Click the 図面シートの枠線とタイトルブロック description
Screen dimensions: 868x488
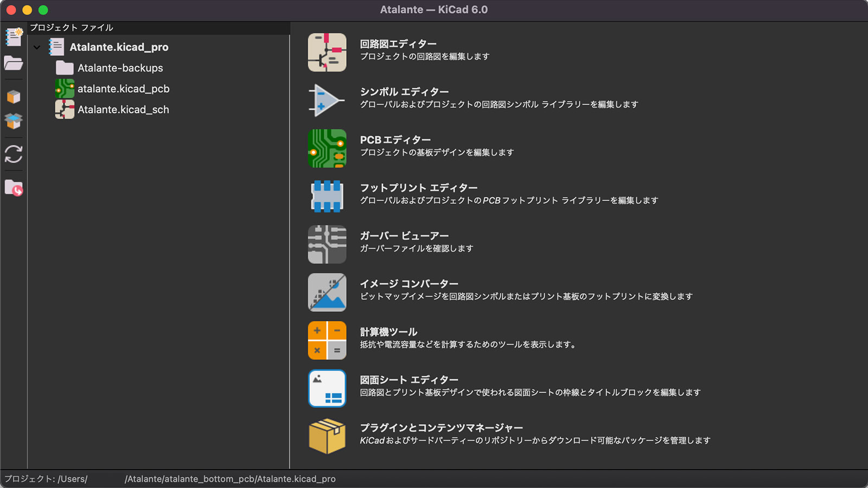point(531,393)
